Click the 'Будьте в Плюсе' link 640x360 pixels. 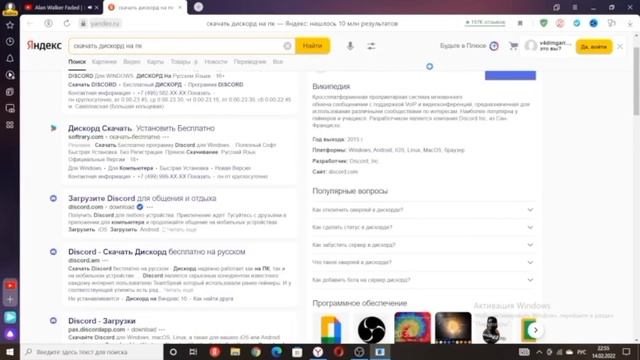click(x=469, y=46)
